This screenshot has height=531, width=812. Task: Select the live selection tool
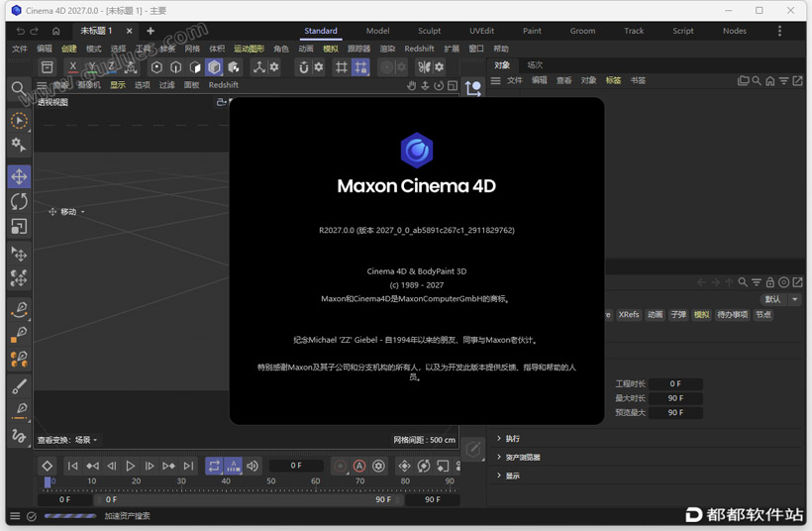click(19, 121)
